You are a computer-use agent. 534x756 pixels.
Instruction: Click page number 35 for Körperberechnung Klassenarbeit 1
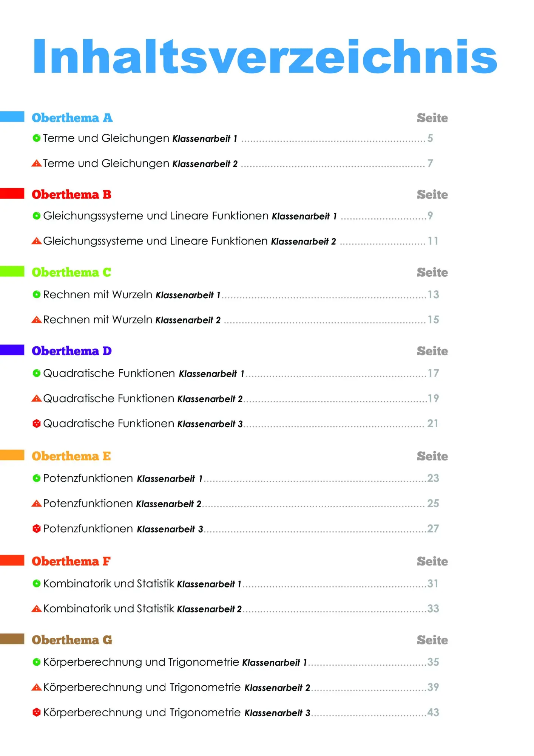coord(433,662)
